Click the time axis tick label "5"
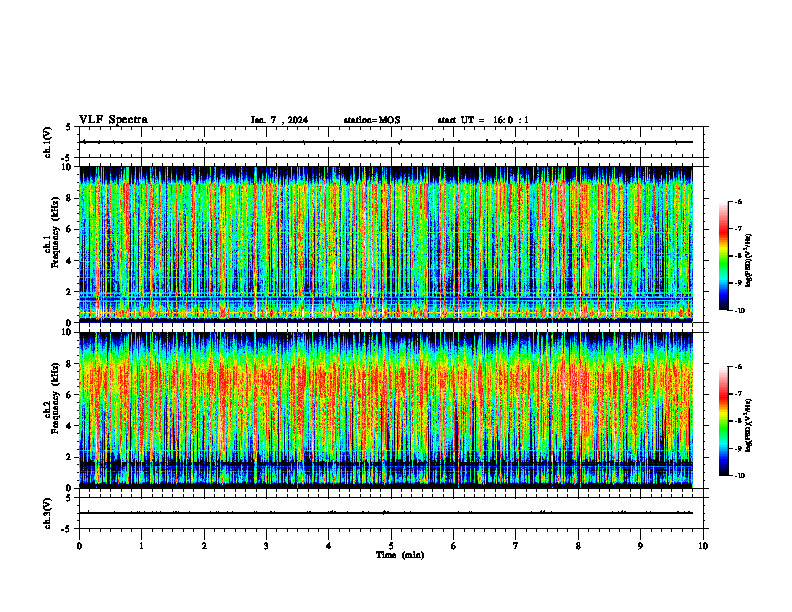 (391, 546)
